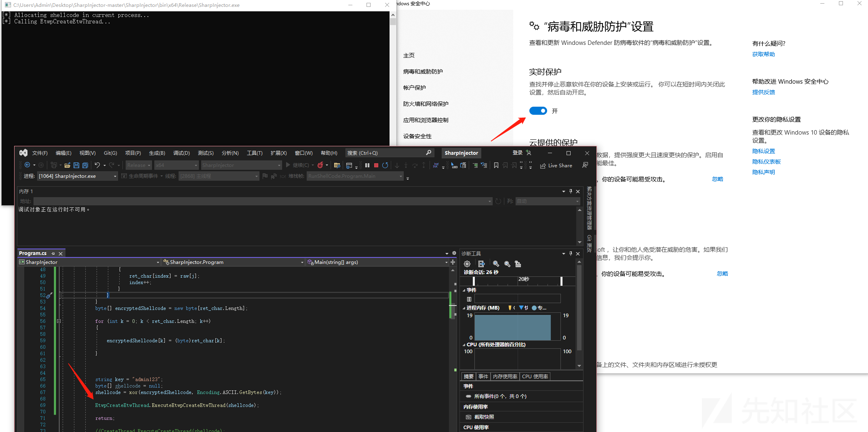Open the 工具(T) Tools menu
Screen dimensions: 868x432
coord(255,153)
